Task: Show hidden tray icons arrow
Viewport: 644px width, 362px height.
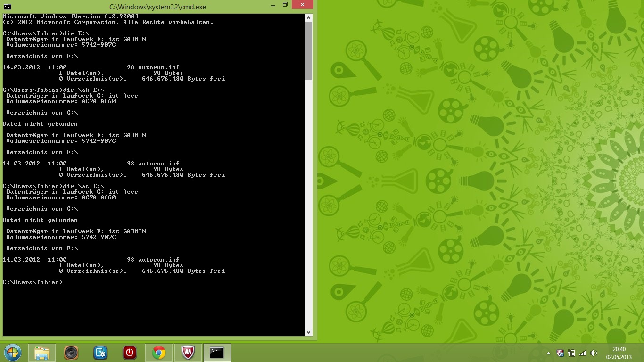Action: pyautogui.click(x=548, y=353)
